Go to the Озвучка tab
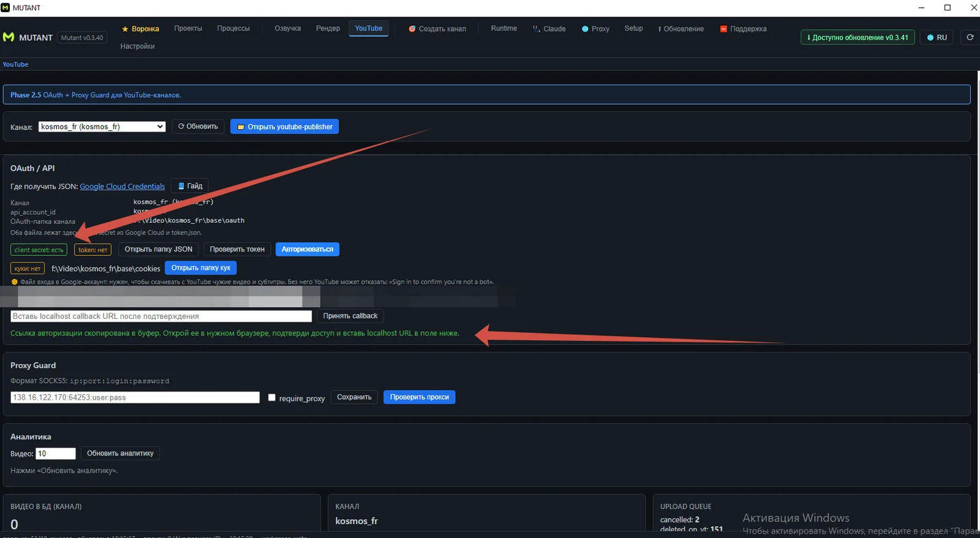980x538 pixels. pyautogui.click(x=288, y=29)
